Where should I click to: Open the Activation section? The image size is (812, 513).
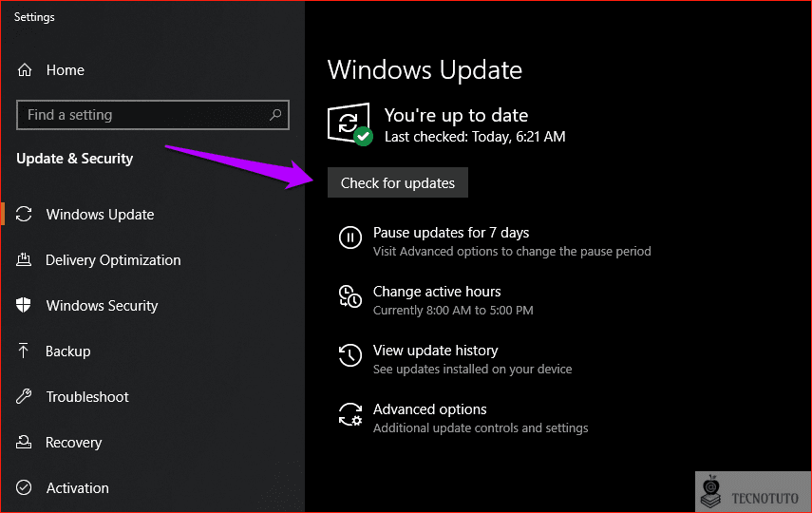click(77, 488)
